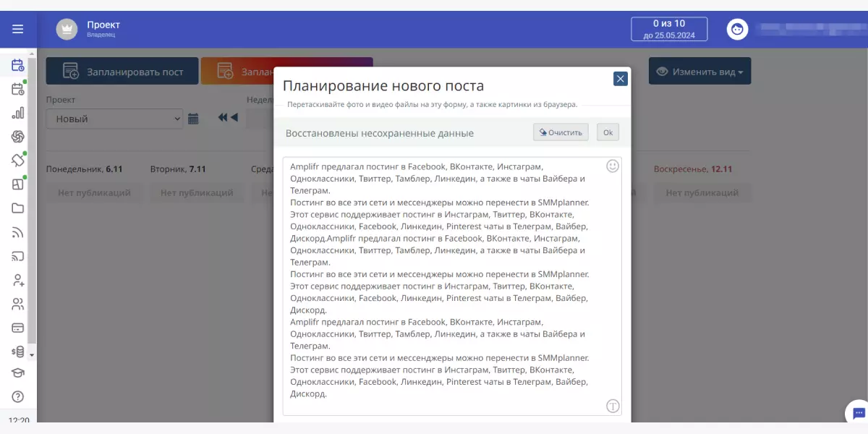Viewport: 868px width, 434px height.
Task: Click inside the post text area
Action: (x=452, y=286)
